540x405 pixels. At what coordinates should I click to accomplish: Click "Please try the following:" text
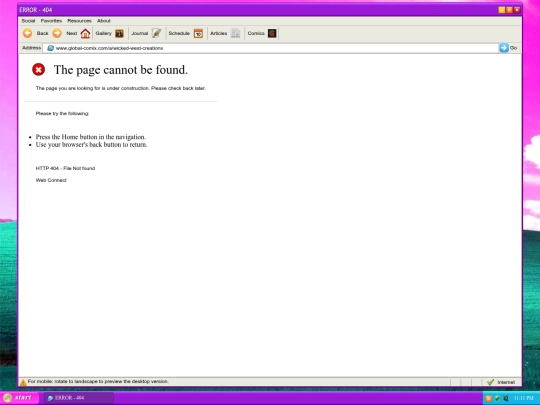click(x=62, y=113)
